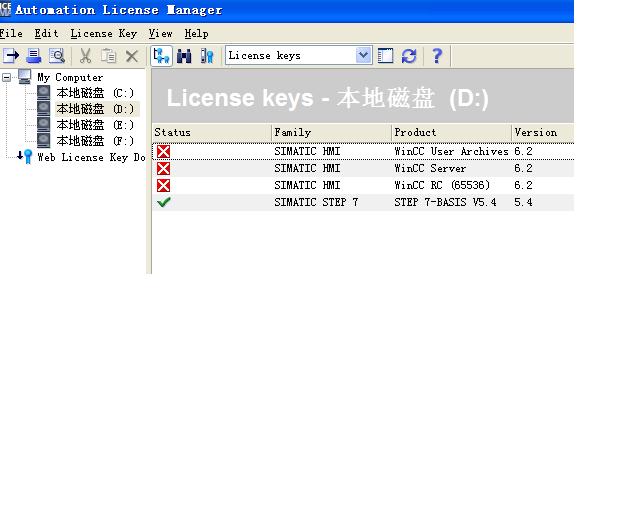Collapse the My Computer tree node
This screenshot has height=512, width=640.
[x=7, y=77]
